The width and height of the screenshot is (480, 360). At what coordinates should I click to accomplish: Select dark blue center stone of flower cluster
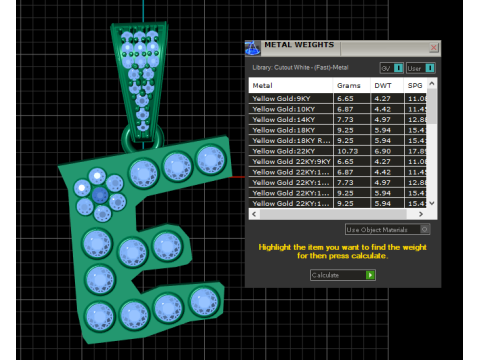[100, 195]
